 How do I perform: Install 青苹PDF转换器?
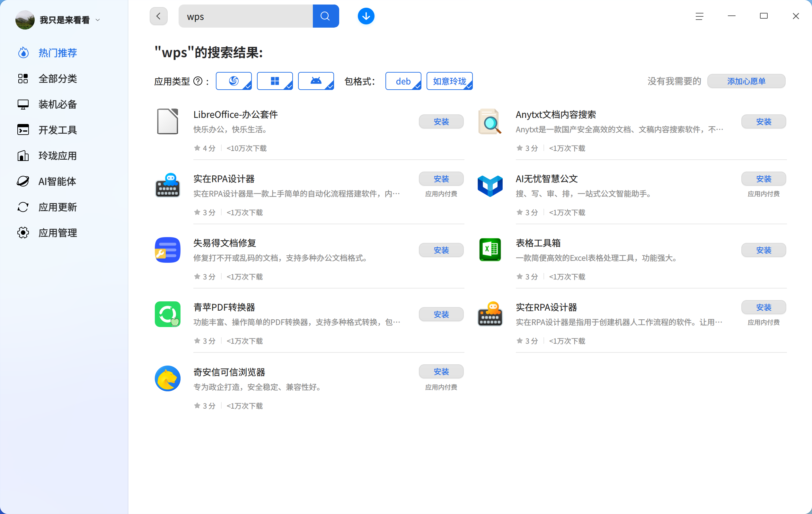click(x=441, y=314)
